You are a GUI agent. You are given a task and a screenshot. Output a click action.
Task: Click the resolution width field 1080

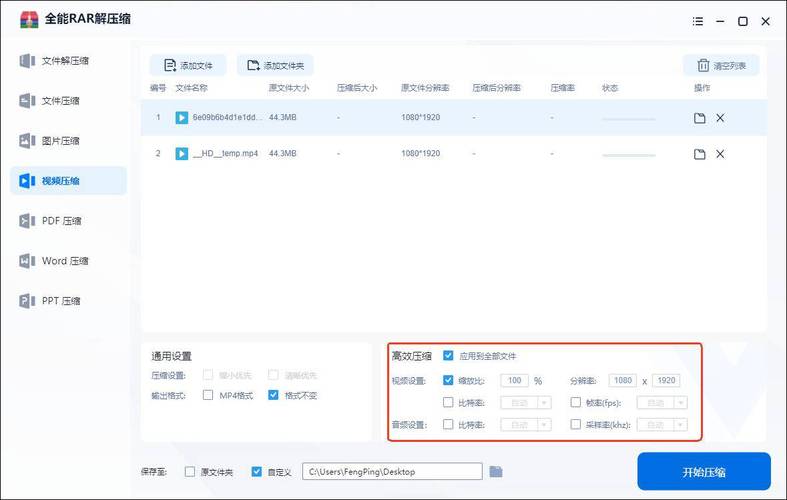tap(622, 381)
